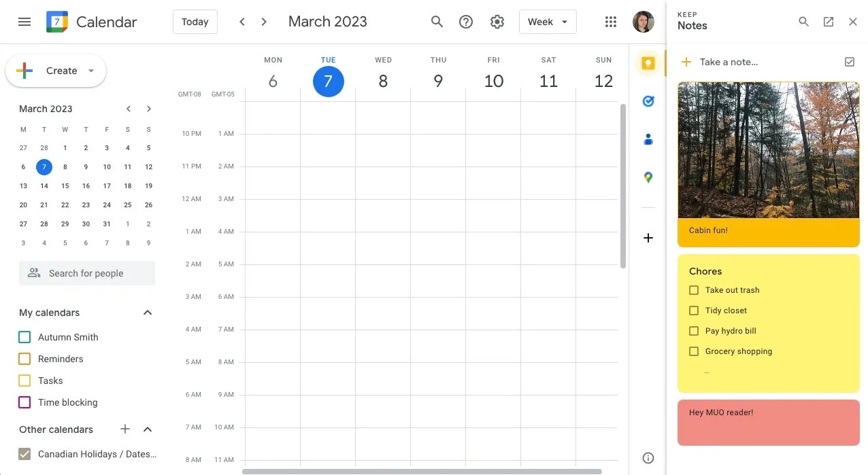
Task: Open Keep search in the Notes panel
Action: pyautogui.click(x=803, y=21)
